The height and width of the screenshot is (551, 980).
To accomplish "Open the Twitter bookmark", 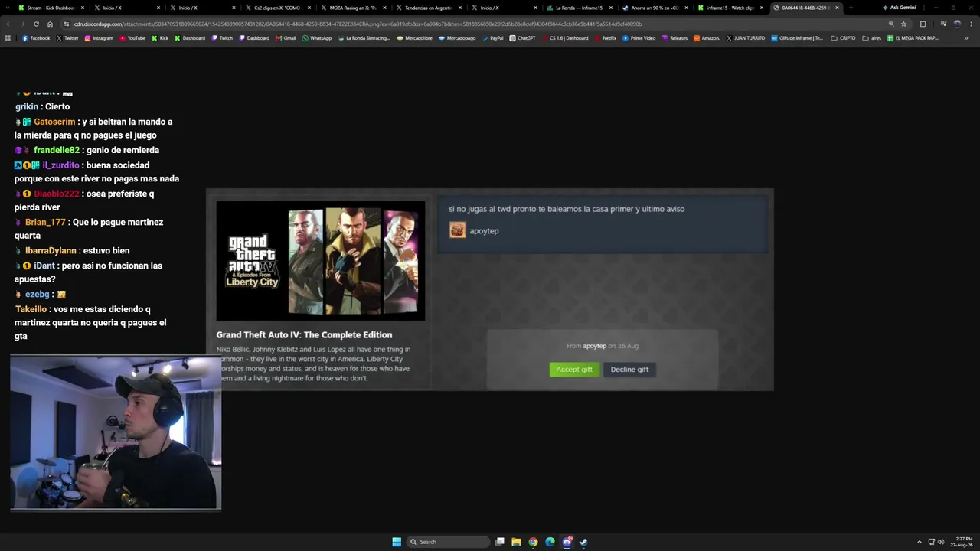I will (67, 38).
